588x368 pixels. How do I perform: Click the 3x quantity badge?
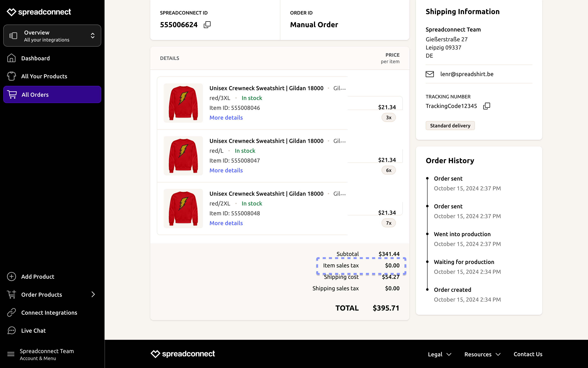tap(389, 118)
